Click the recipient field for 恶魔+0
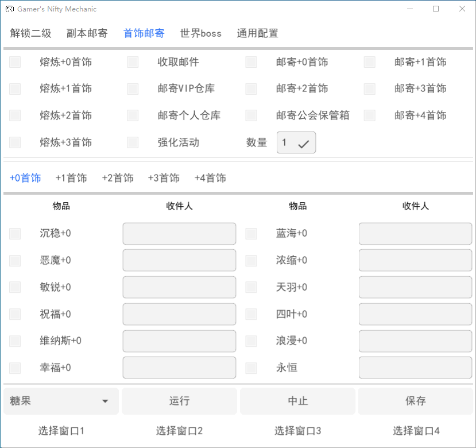The width and height of the screenshot is (476, 448). click(179, 260)
